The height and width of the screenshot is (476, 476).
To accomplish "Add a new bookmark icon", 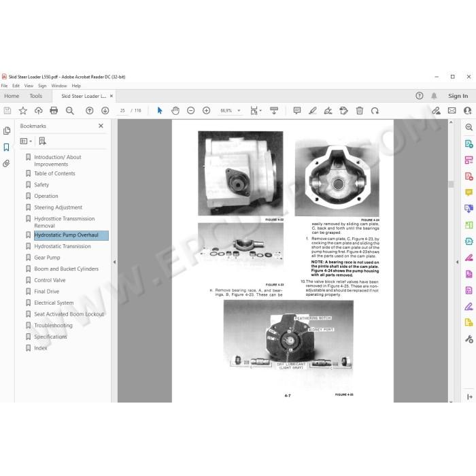I will click(42, 141).
